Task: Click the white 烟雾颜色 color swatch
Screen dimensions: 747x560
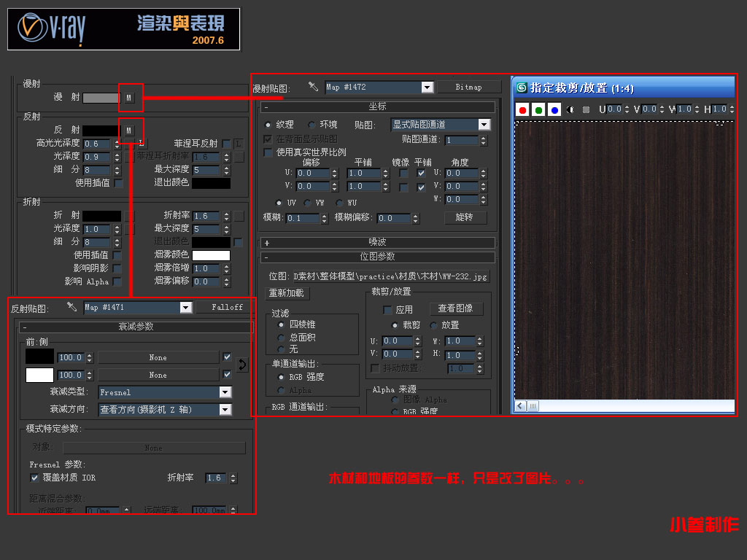Action: [211, 255]
